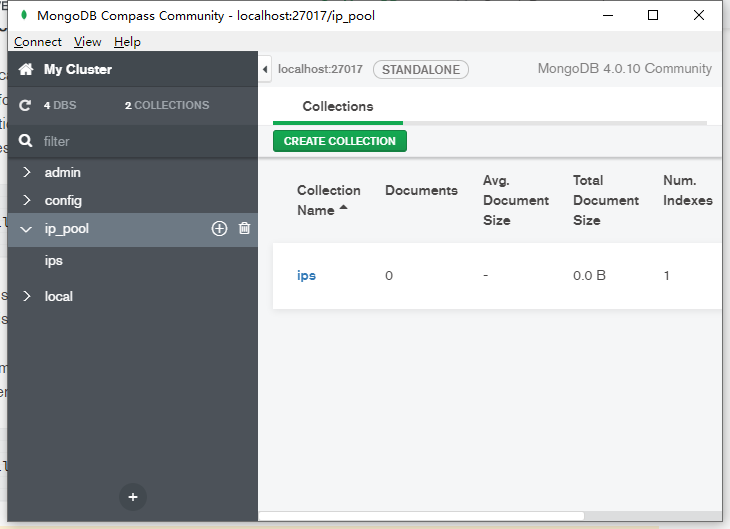Screen dimensions: 730x529
Task: Click the STANDALONE badge
Action: pos(421,70)
